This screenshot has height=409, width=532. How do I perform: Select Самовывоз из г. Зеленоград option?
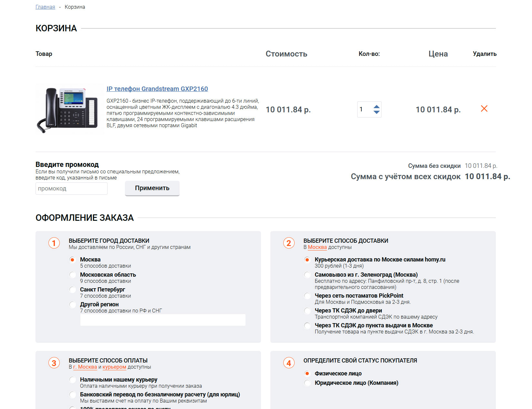tap(308, 275)
